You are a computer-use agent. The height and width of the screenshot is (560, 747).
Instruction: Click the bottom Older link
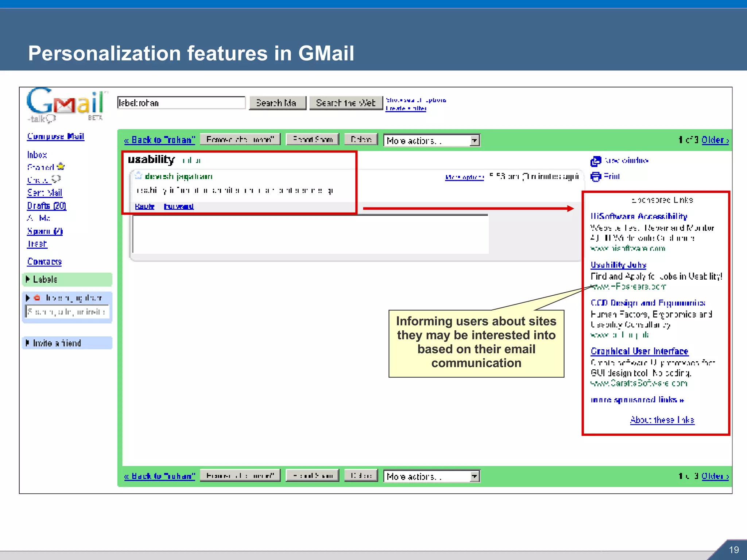(715, 476)
